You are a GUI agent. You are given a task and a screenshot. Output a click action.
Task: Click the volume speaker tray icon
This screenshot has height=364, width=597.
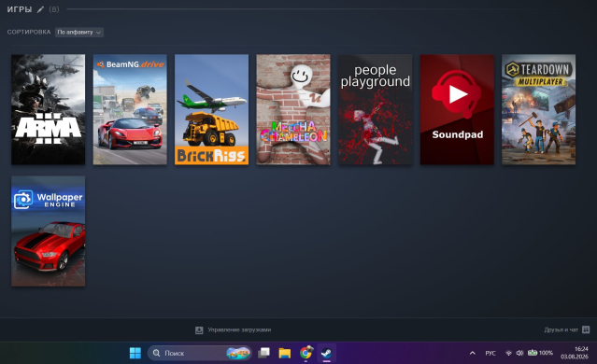pos(519,353)
